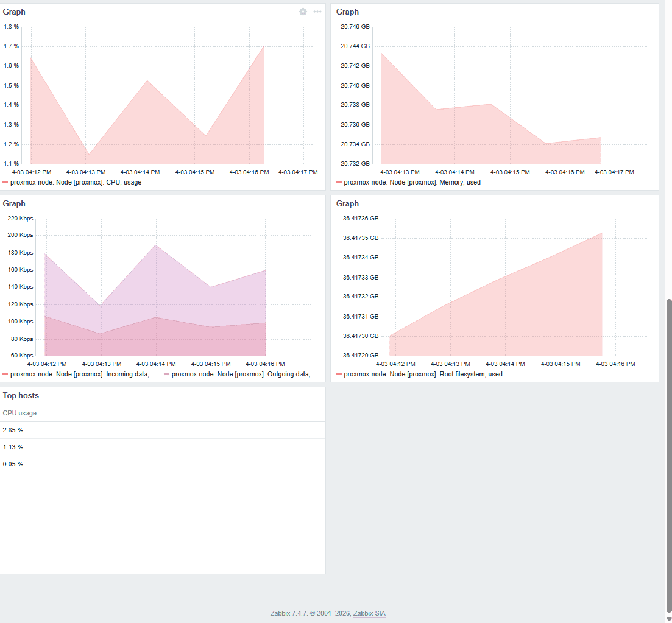Select the 2.85 % row in Top hosts
This screenshot has height=623, width=672.
(x=163, y=430)
